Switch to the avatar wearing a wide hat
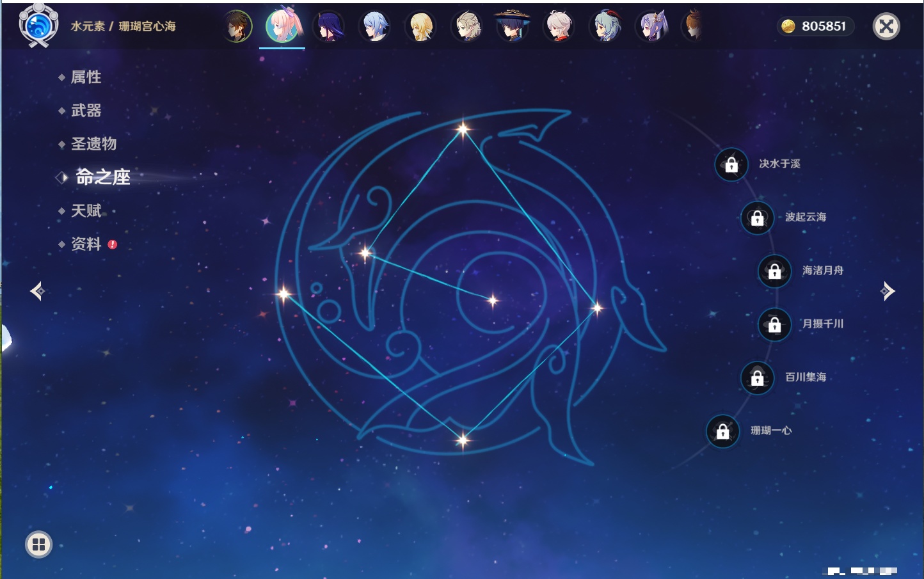The width and height of the screenshot is (924, 579). (x=513, y=26)
